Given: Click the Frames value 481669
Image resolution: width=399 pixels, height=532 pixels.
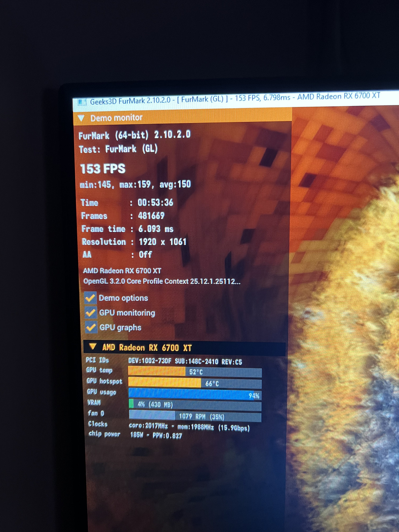Looking at the screenshot, I should coord(151,216).
